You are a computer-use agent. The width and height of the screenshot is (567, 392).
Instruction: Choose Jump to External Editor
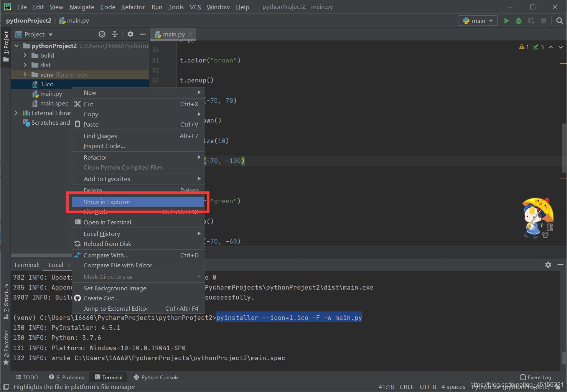[x=138, y=308]
